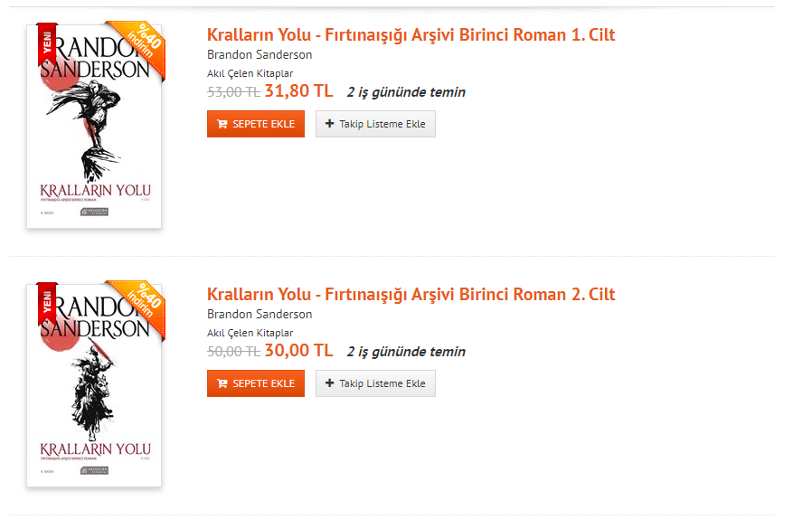The image size is (812, 529).
Task: Click the cart icon for Kralların Yolu 1. Cilt
Action: [222, 124]
